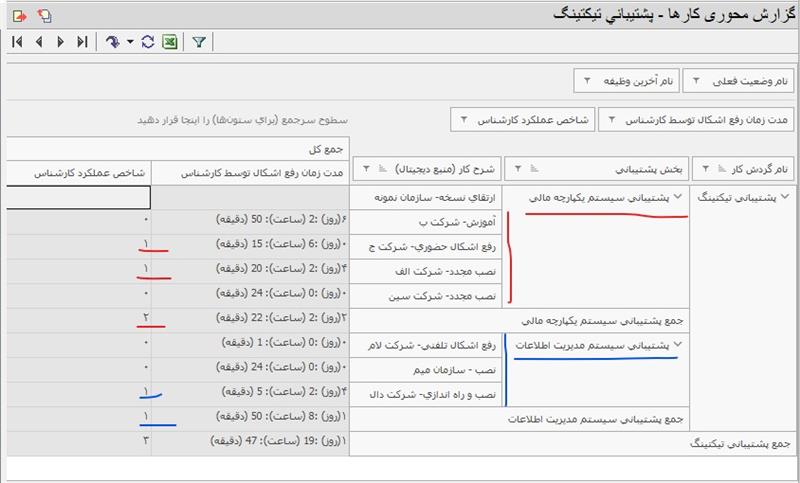Open the funnel filter tool
This screenshot has height=483, width=800.
199,43
